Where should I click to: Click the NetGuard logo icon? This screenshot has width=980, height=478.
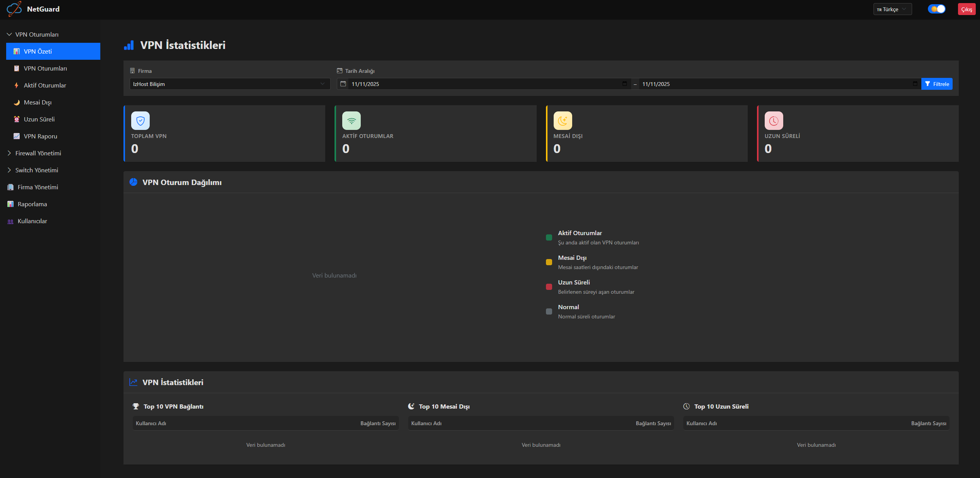[x=14, y=9]
